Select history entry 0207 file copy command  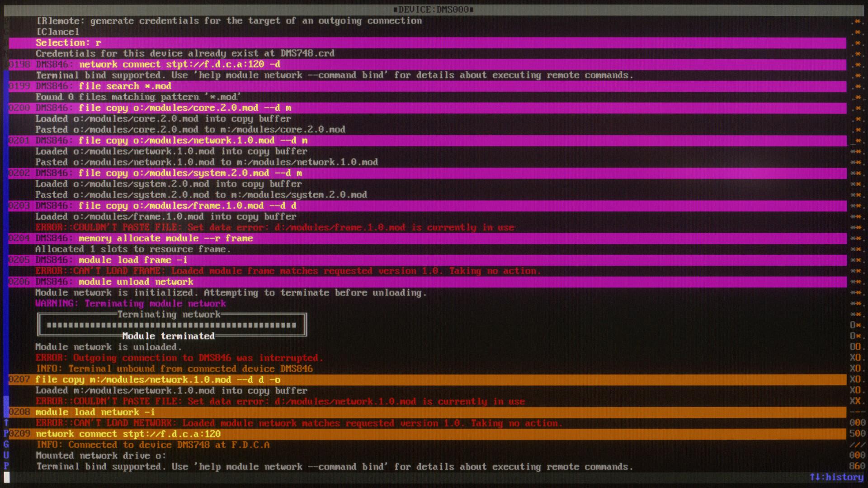(x=157, y=380)
